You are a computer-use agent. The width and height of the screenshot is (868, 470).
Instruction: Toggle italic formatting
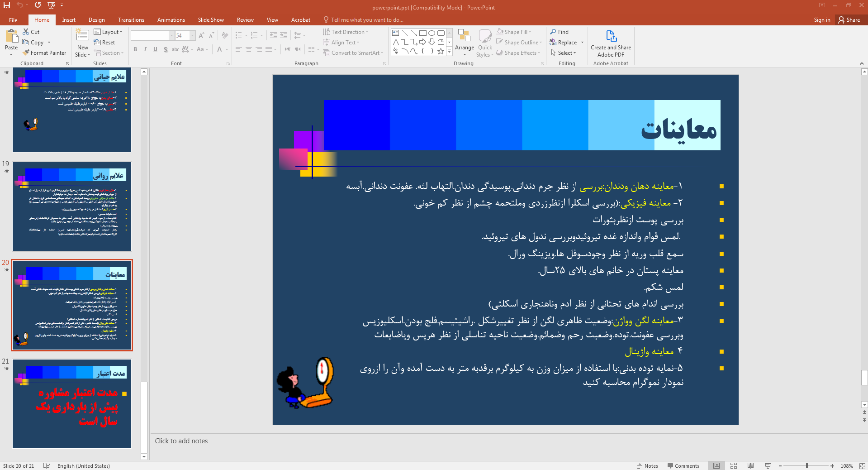point(145,49)
